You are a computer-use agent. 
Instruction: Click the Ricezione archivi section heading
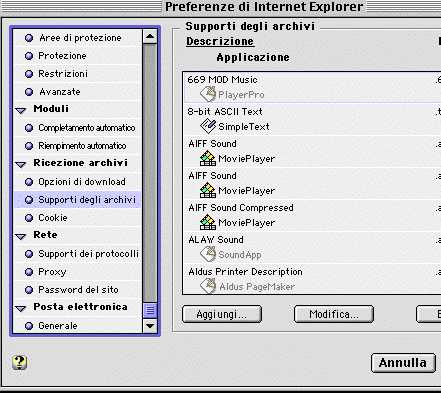pos(80,163)
